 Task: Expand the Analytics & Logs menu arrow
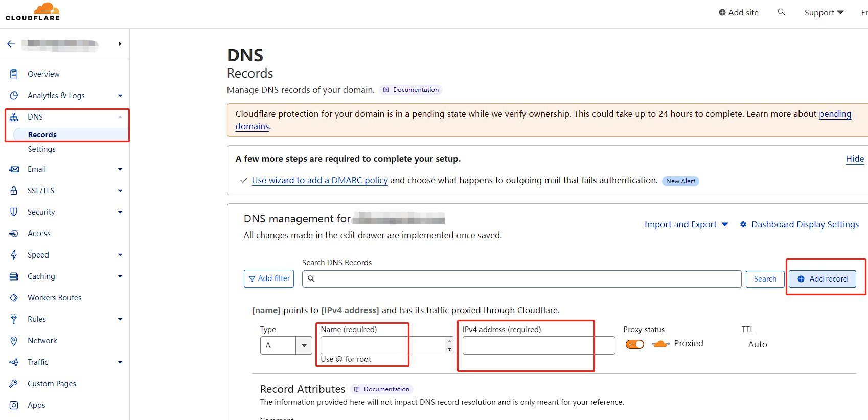120,96
